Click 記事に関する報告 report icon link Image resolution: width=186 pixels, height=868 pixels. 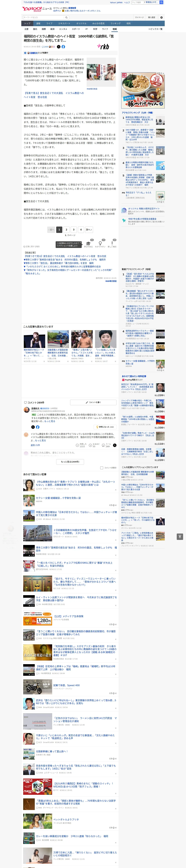(31, 247)
